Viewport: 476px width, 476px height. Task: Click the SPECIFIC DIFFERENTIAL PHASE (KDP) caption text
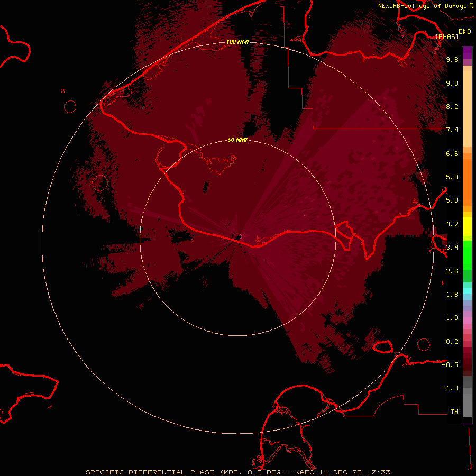pyautogui.click(x=165, y=472)
